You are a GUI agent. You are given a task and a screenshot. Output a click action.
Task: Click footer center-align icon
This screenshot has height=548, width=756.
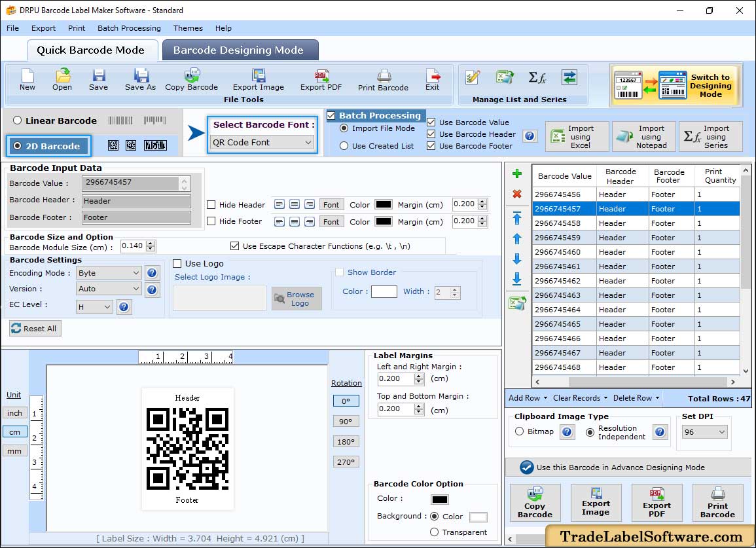295,221
